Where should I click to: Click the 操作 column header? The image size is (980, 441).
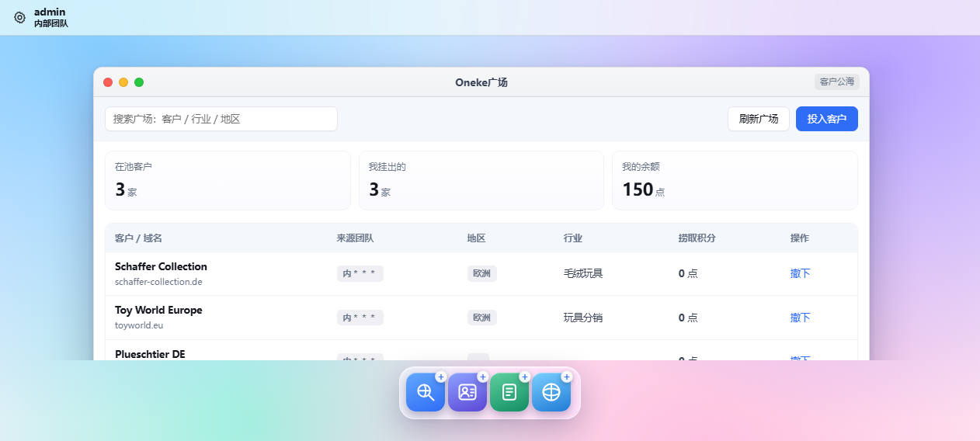800,238
